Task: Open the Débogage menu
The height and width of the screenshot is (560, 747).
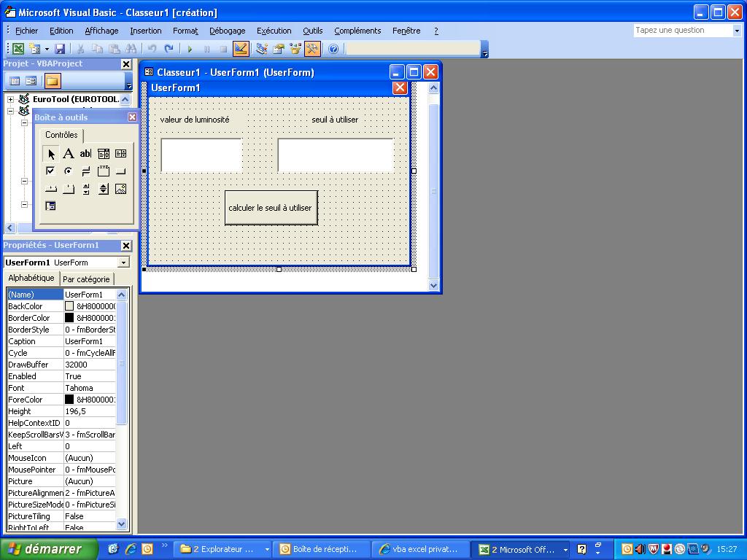Action: point(228,31)
